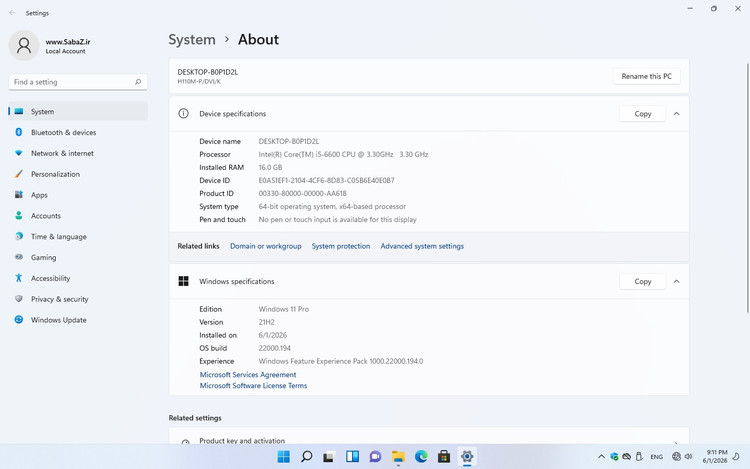Go to Network & internet settings

click(78, 153)
